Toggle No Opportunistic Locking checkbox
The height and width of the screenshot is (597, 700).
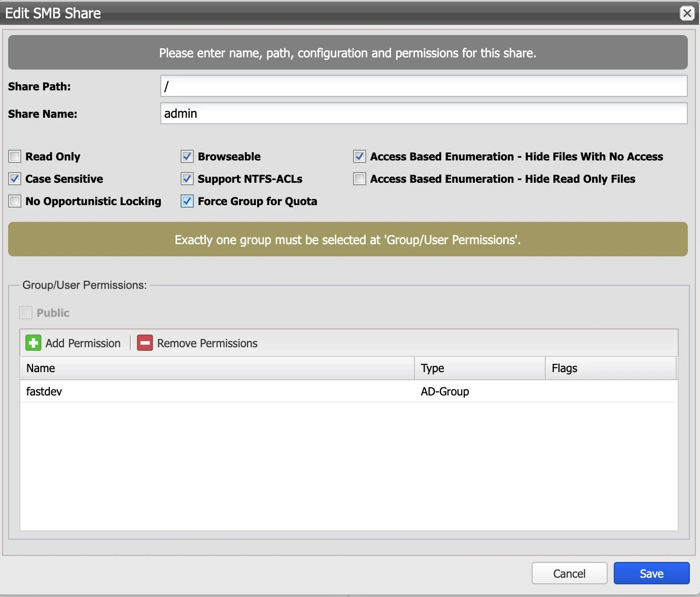15,201
